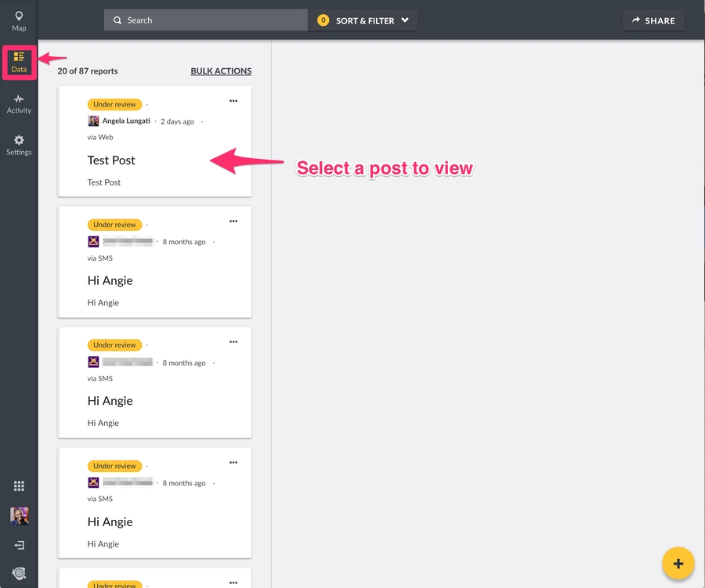
Task: Click the user profile avatar in sidebar
Action: (x=19, y=515)
